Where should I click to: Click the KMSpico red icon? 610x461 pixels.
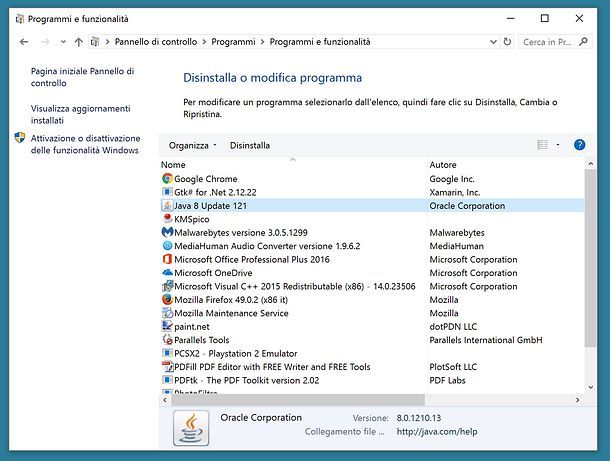pyautogui.click(x=167, y=219)
